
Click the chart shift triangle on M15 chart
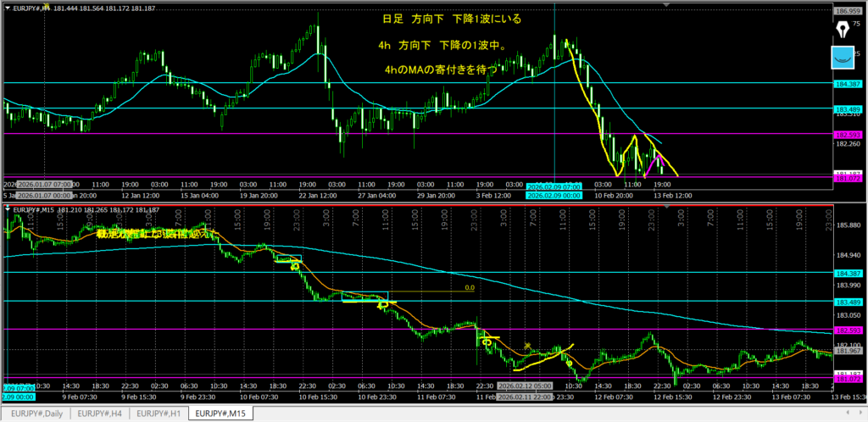[665, 208]
